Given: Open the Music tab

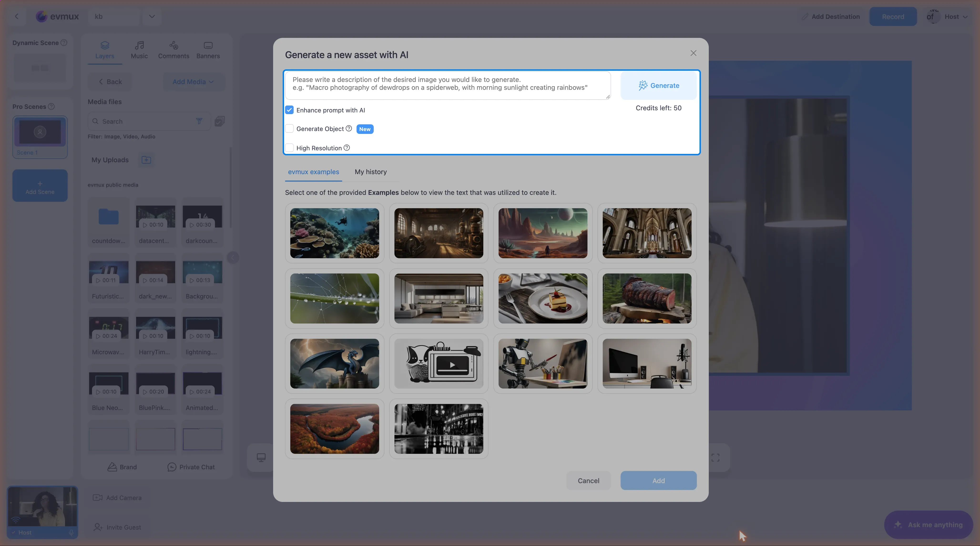Looking at the screenshot, I should pyautogui.click(x=139, y=50).
